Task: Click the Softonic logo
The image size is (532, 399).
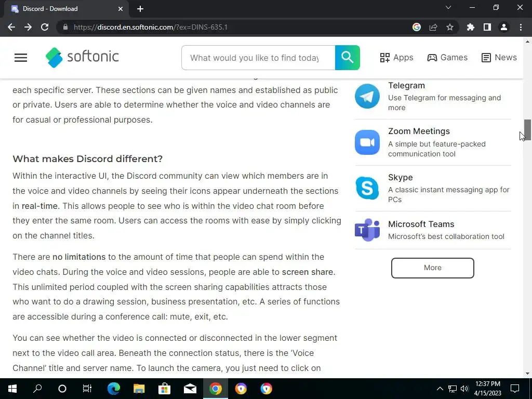Action: pyautogui.click(x=82, y=57)
